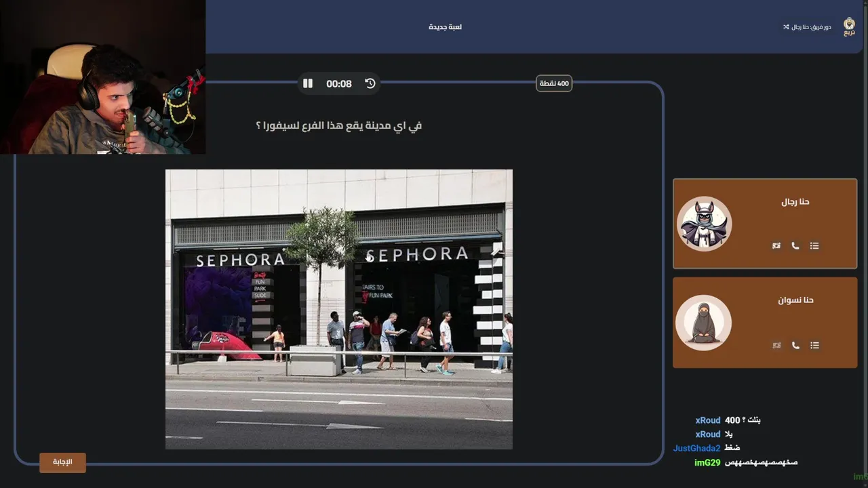Open list helper icon for حنا رجال team
This screenshot has height=488, width=868.
[814, 246]
